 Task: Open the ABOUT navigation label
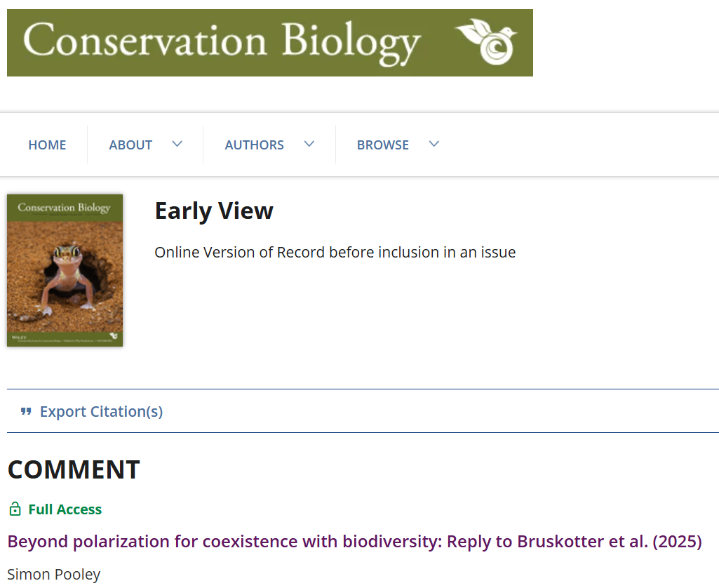pyautogui.click(x=130, y=145)
